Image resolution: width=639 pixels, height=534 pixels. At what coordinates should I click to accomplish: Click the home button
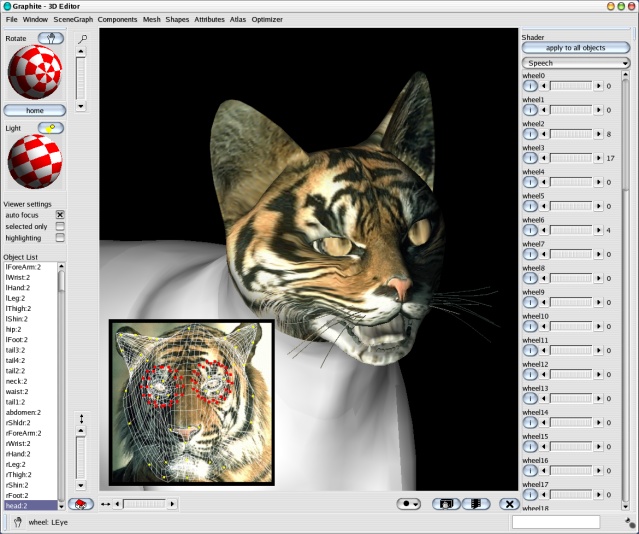point(35,110)
